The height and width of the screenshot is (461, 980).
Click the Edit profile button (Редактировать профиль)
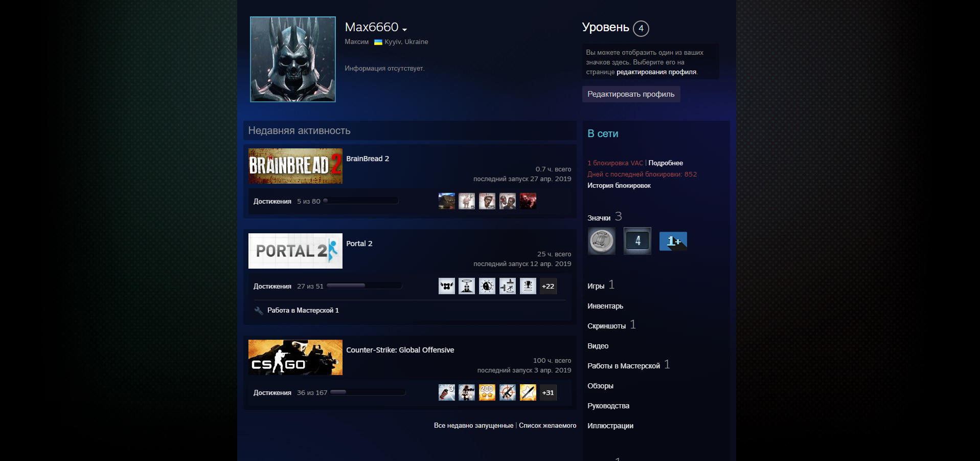(631, 94)
